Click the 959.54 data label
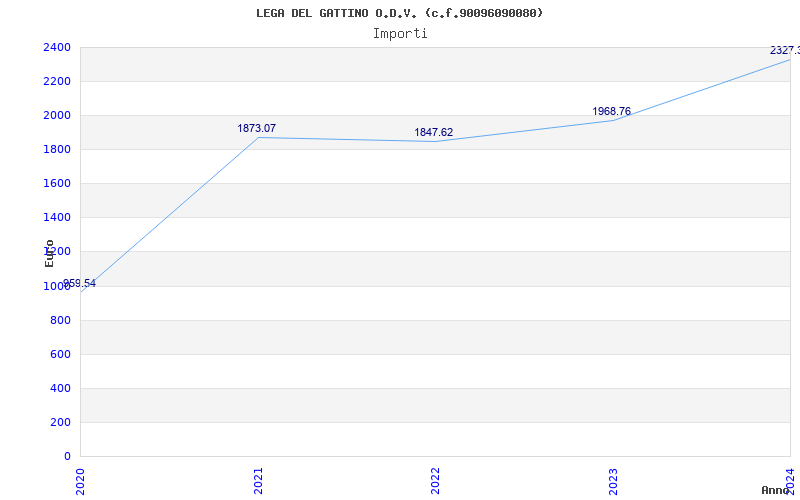The width and height of the screenshot is (800, 500). [80, 284]
